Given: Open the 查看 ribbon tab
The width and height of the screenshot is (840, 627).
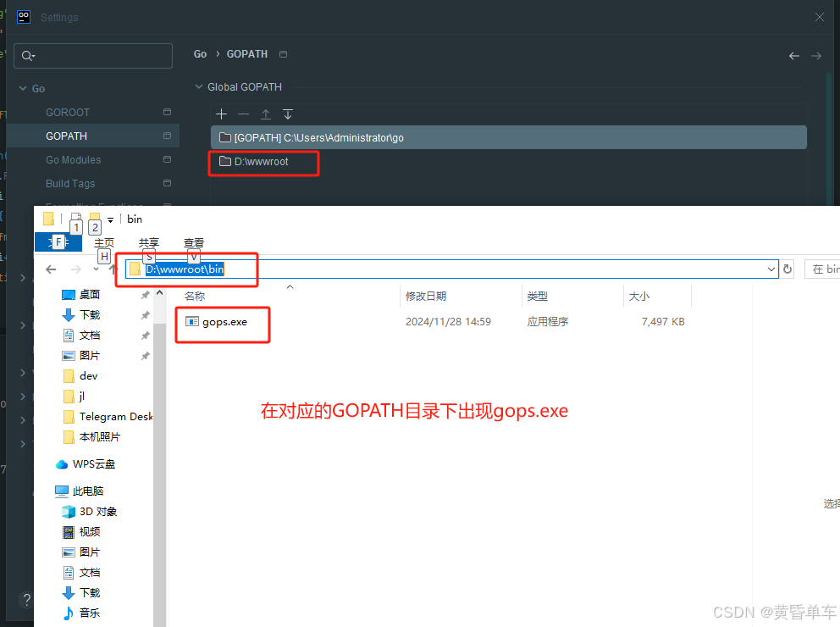Looking at the screenshot, I should (194, 243).
